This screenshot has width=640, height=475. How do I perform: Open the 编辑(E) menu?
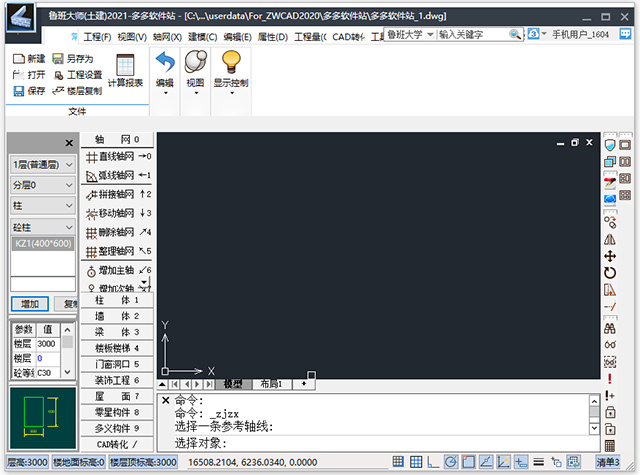(x=238, y=37)
